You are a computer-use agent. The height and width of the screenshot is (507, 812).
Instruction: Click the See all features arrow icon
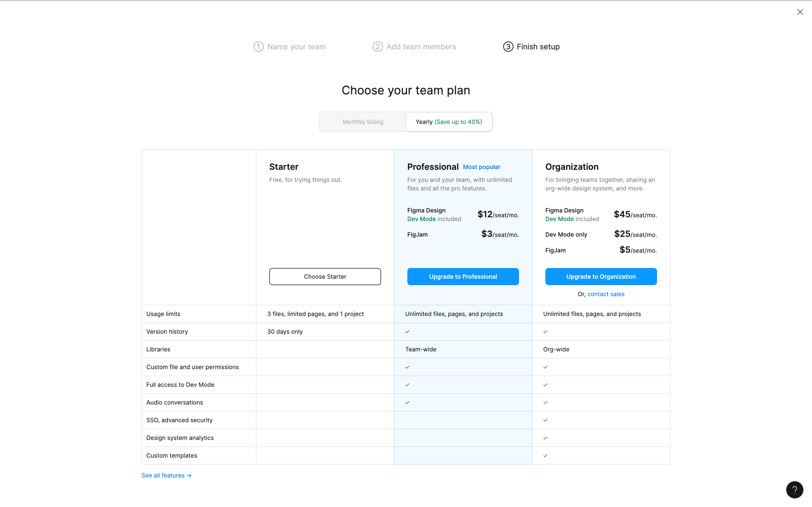tap(189, 475)
